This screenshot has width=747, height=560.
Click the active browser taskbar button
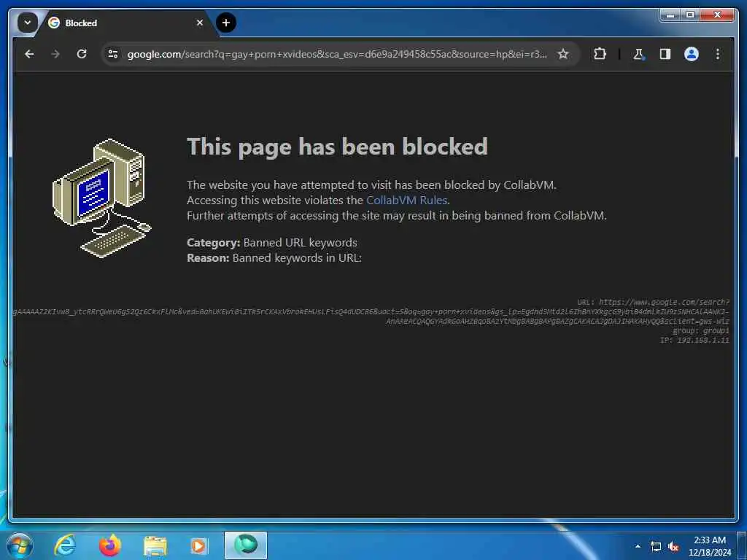click(x=246, y=545)
